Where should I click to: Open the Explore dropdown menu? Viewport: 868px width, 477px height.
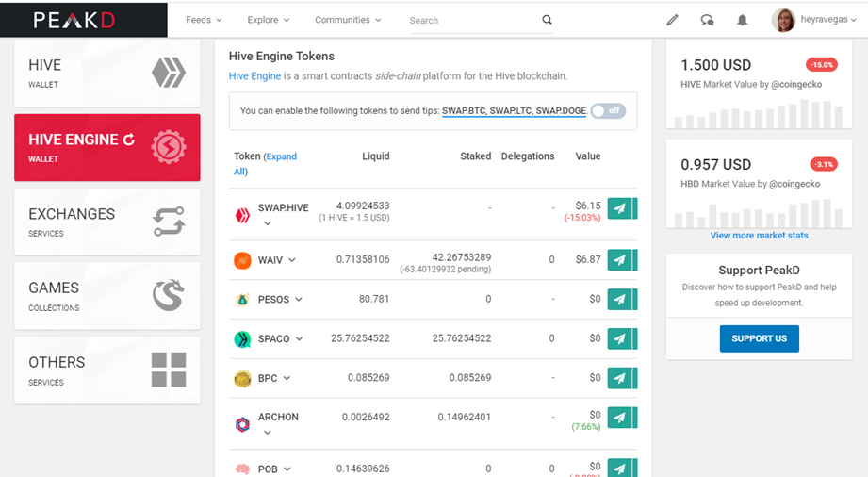(268, 20)
